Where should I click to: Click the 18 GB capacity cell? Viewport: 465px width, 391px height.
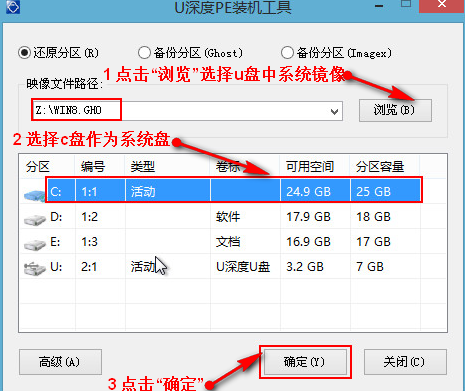[x=373, y=217]
